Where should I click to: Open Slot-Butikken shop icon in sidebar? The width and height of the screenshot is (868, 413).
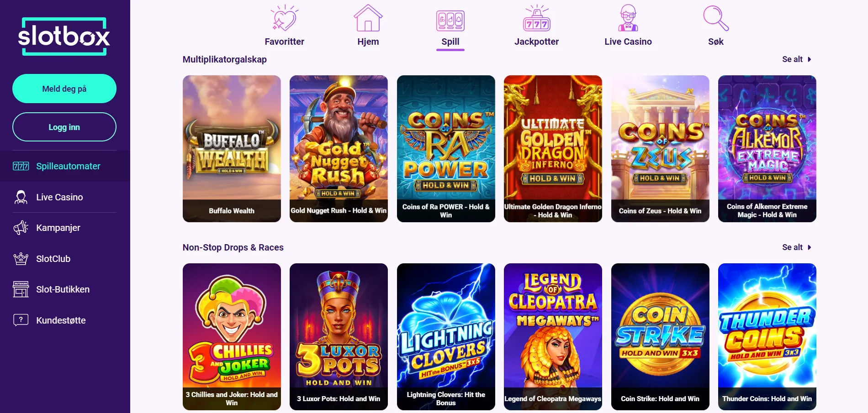21,289
